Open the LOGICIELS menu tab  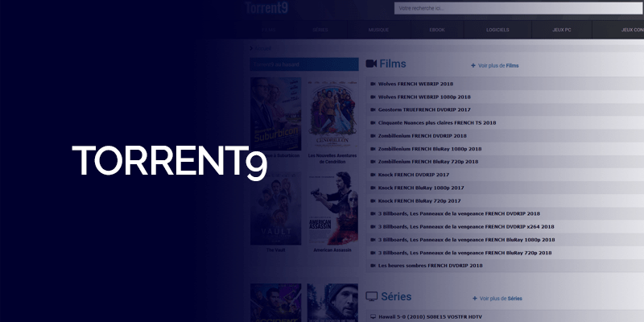(x=497, y=30)
